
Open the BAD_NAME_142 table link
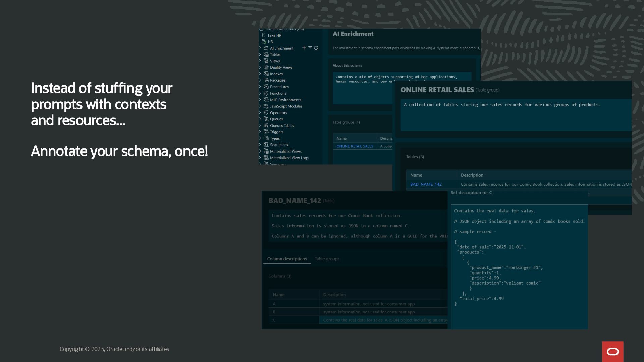coord(426,184)
